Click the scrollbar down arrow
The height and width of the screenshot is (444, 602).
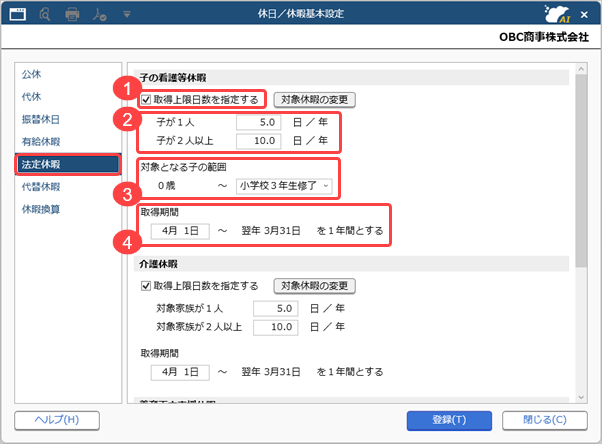(x=581, y=398)
